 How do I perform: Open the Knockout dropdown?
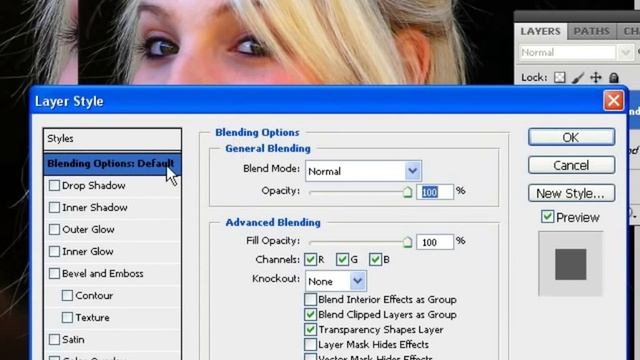click(x=358, y=281)
